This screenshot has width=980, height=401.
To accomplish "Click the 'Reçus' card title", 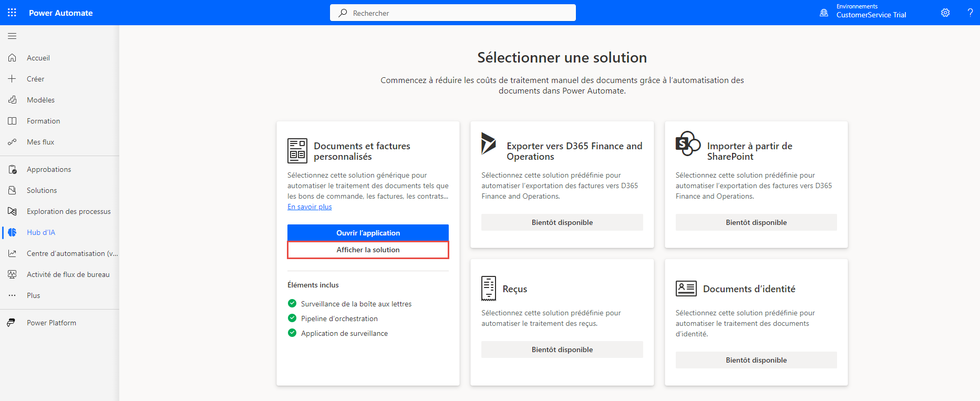I will tap(515, 289).
